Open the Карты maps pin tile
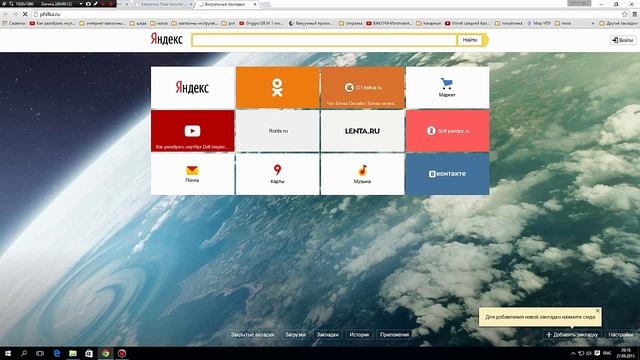This screenshot has height=360, width=640. [x=278, y=174]
